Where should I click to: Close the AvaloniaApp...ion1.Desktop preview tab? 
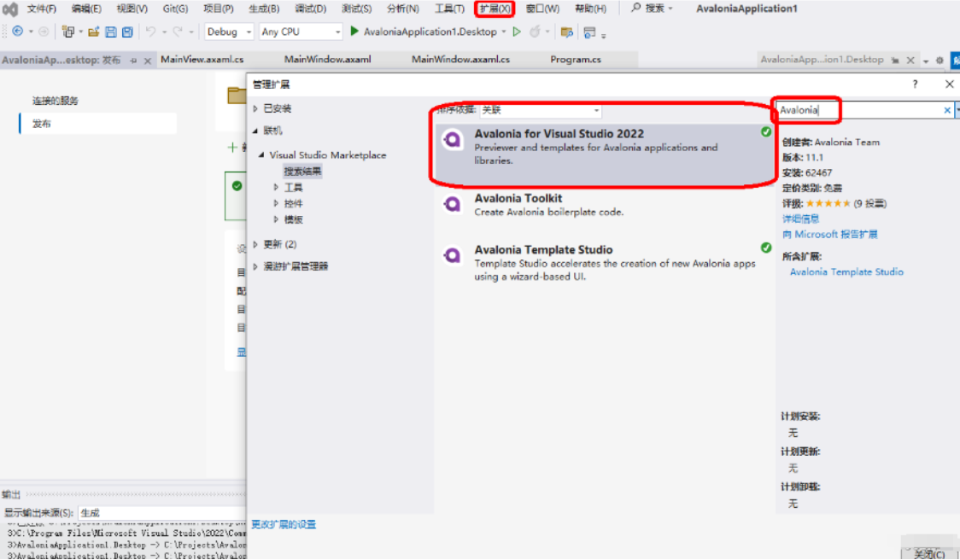(x=910, y=60)
